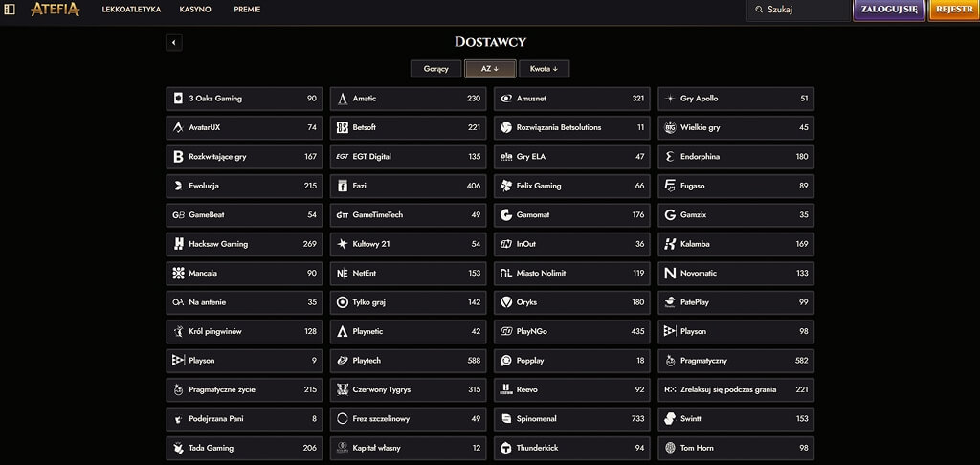
Task: Select the 3 Oaks Gaming logo icon
Action: 178,99
